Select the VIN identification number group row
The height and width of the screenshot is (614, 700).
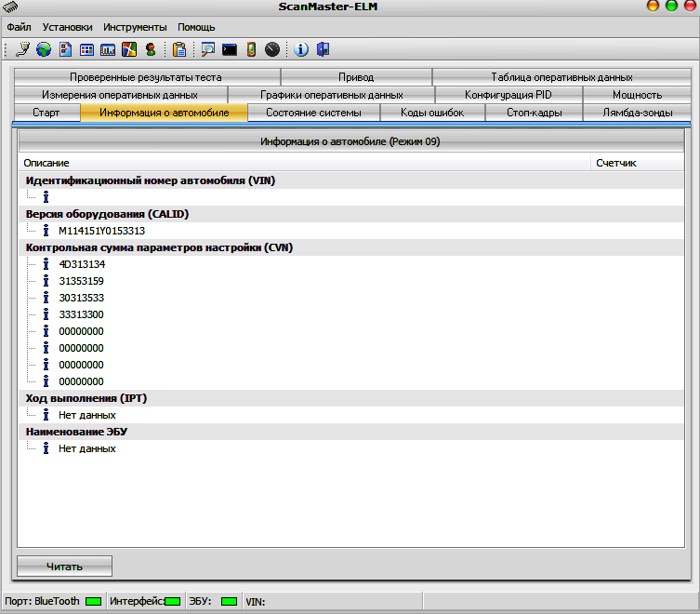[351, 180]
